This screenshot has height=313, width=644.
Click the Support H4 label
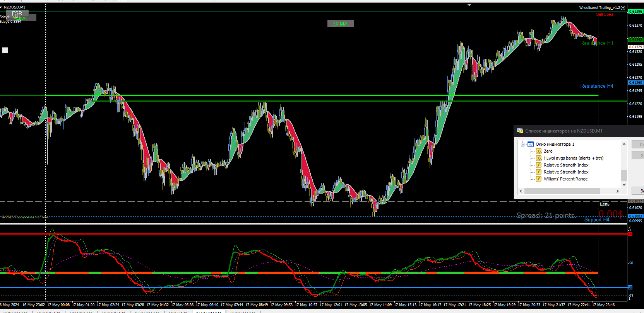point(597,219)
